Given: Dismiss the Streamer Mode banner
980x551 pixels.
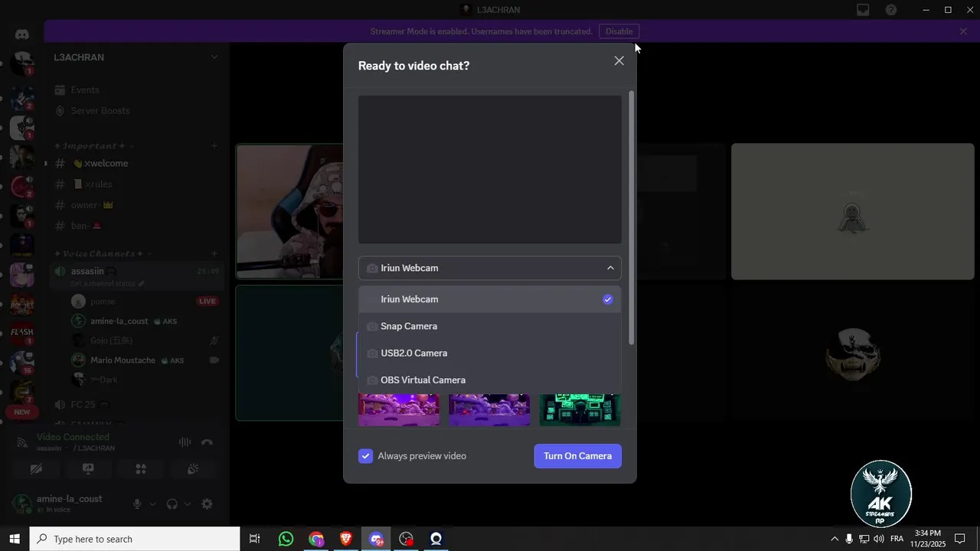Looking at the screenshot, I should point(963,31).
